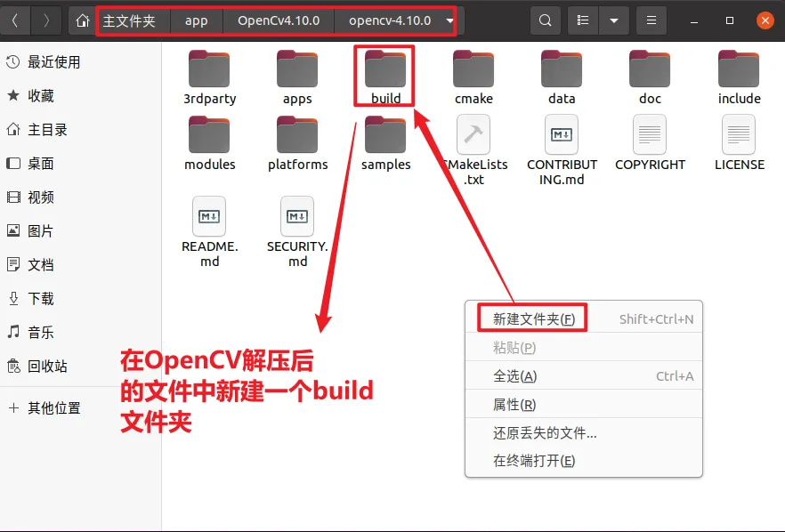This screenshot has width=785, height=532.
Task: Select the COPYRIGHT file
Action: tap(650, 143)
